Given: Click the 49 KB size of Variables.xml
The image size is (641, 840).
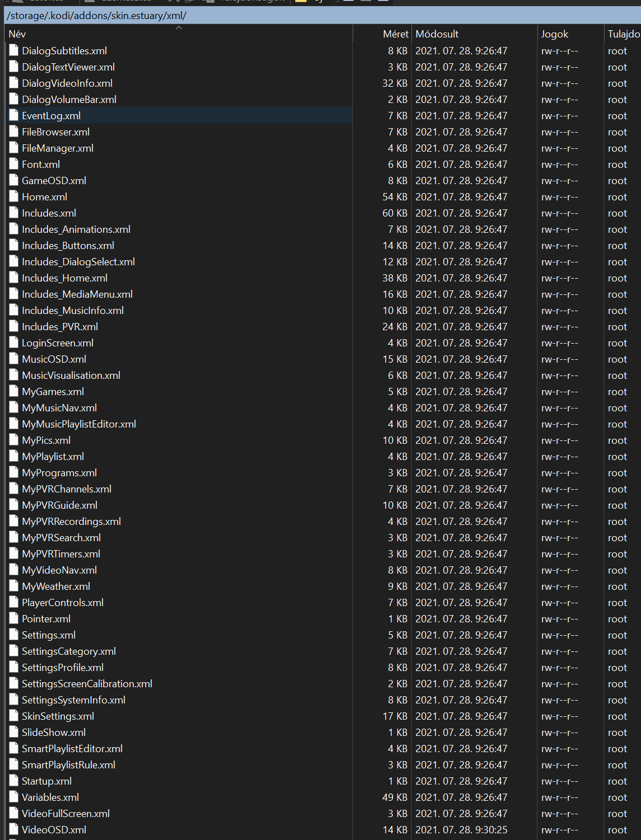Looking at the screenshot, I should click(395, 797).
